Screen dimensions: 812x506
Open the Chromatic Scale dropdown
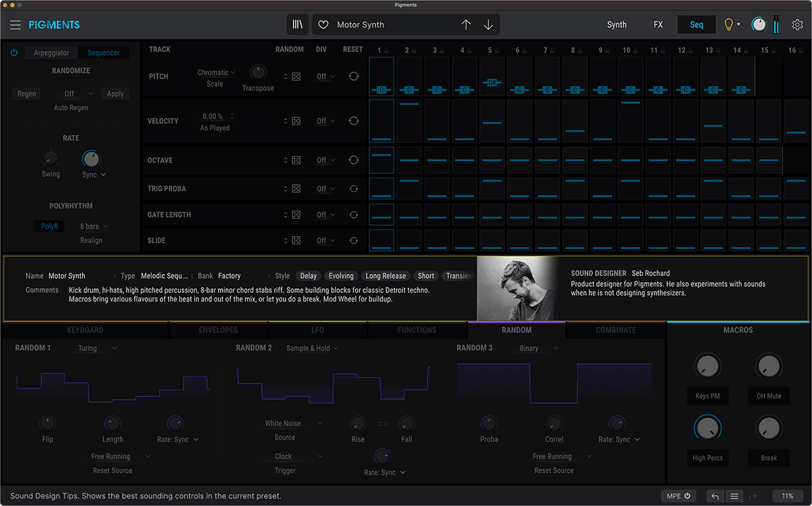click(x=216, y=72)
